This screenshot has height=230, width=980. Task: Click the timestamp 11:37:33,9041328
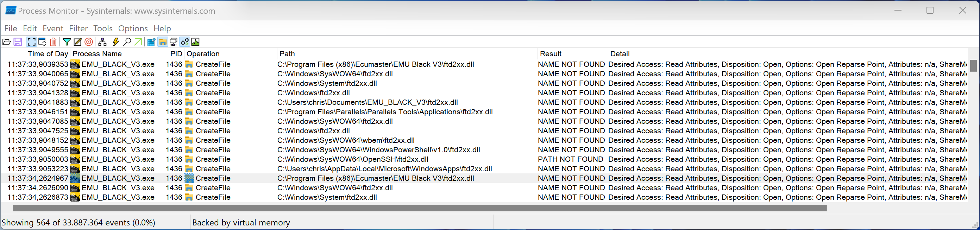coord(38,93)
